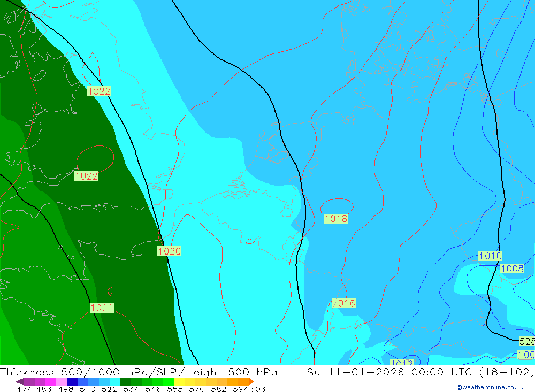Click the 1022 label below the oval isobar

(x=86, y=176)
